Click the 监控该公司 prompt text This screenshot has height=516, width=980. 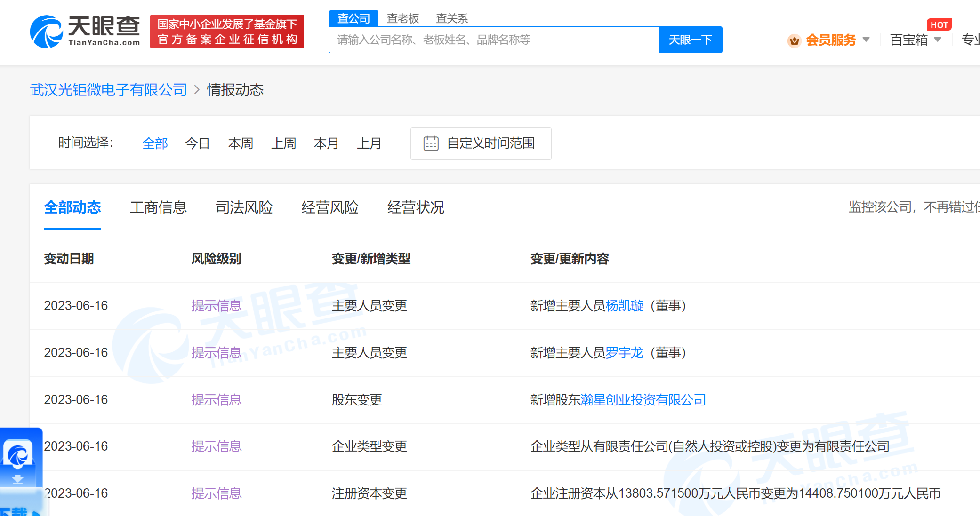914,207
